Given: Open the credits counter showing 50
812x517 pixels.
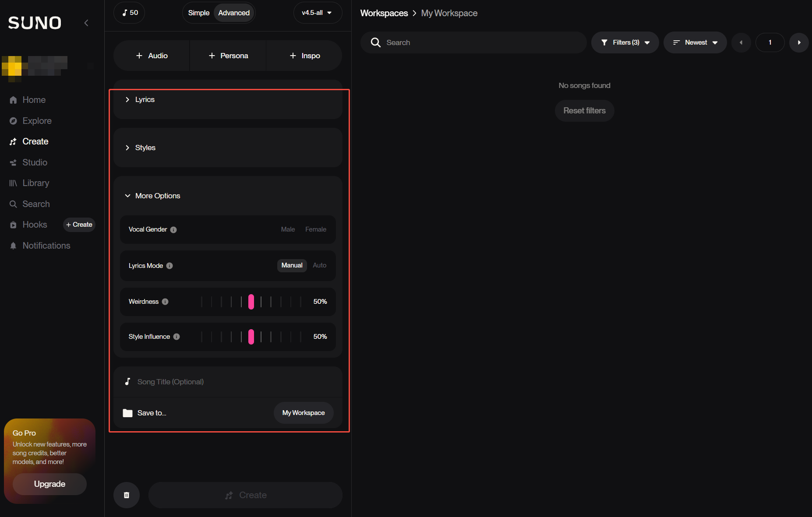Looking at the screenshot, I should pos(129,13).
